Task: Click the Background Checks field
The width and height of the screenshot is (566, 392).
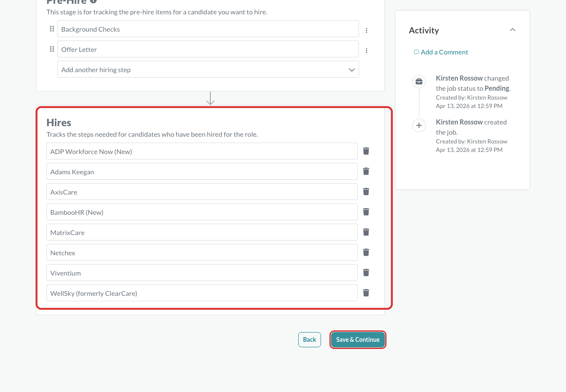Action: pyautogui.click(x=208, y=29)
